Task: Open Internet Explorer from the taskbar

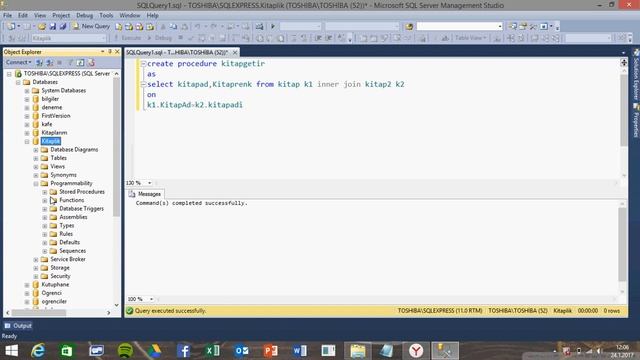Action: point(38,351)
